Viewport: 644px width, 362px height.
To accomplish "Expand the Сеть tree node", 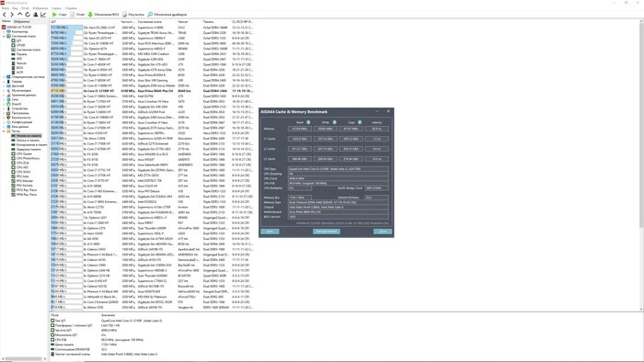I will coord(4,99).
